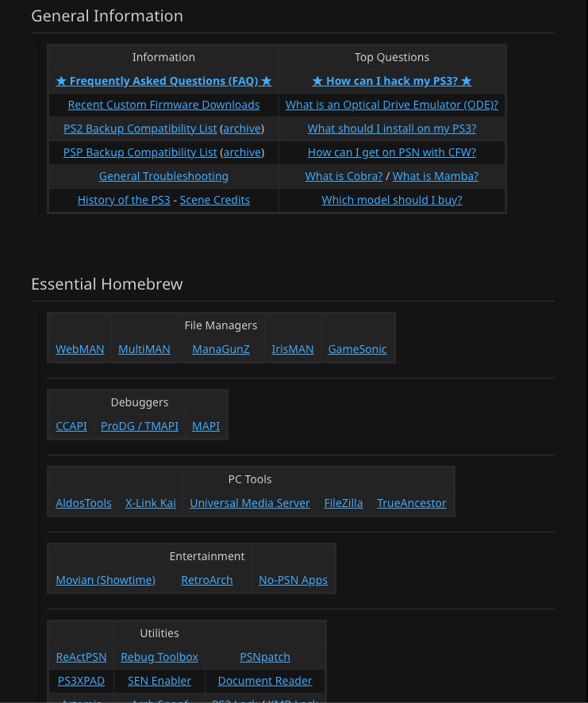588x703 pixels.
Task: Open Rebug Toolbox link
Action: pyautogui.click(x=159, y=658)
